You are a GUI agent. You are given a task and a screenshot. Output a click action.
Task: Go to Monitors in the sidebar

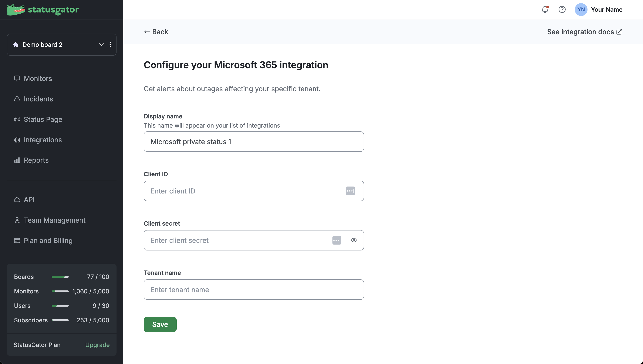tap(38, 78)
